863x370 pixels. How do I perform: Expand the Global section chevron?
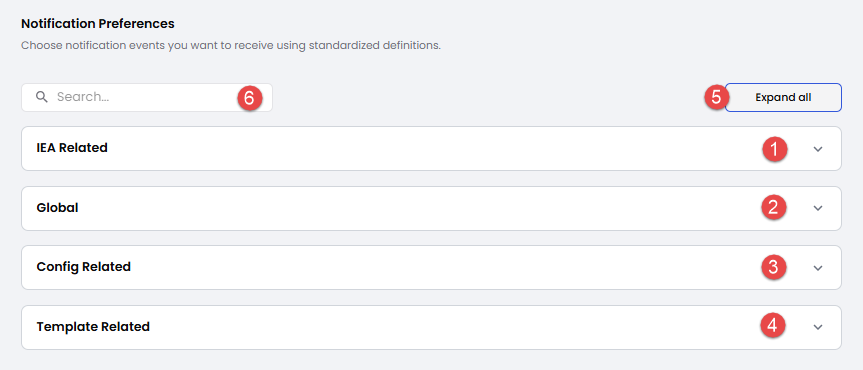click(x=818, y=208)
